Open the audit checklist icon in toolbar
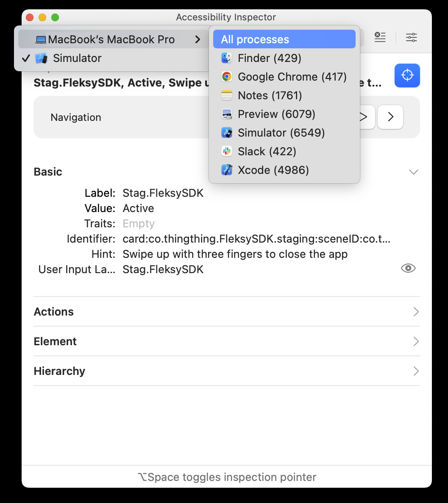 tap(380, 37)
